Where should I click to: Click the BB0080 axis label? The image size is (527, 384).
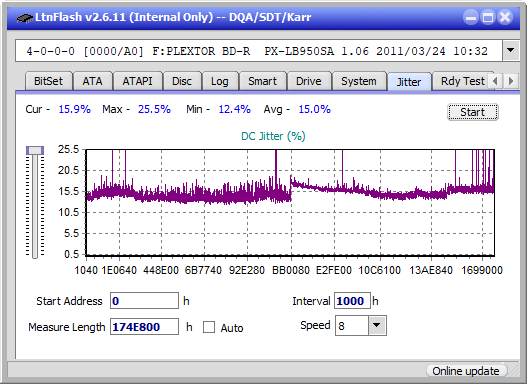[x=291, y=270]
